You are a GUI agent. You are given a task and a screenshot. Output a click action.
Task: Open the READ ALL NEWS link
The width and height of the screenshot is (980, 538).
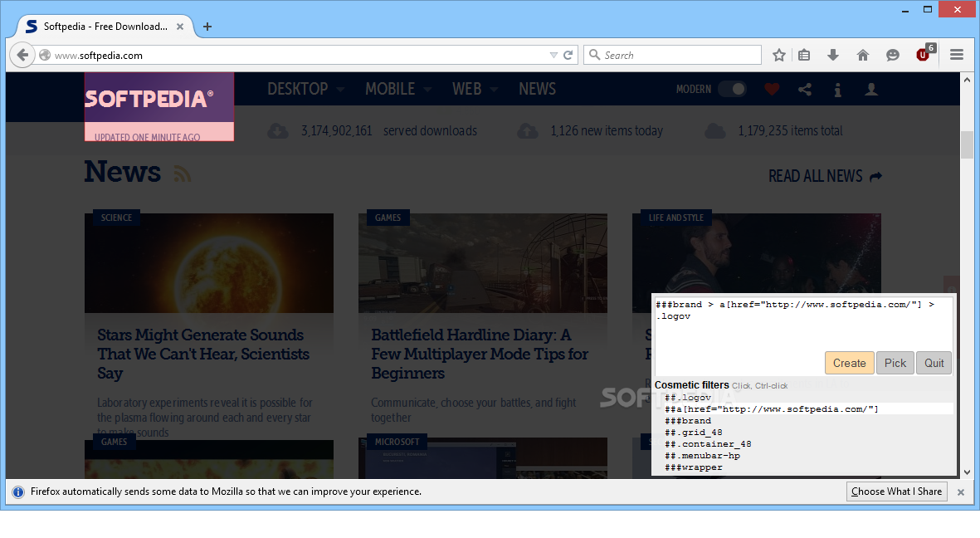click(x=824, y=176)
